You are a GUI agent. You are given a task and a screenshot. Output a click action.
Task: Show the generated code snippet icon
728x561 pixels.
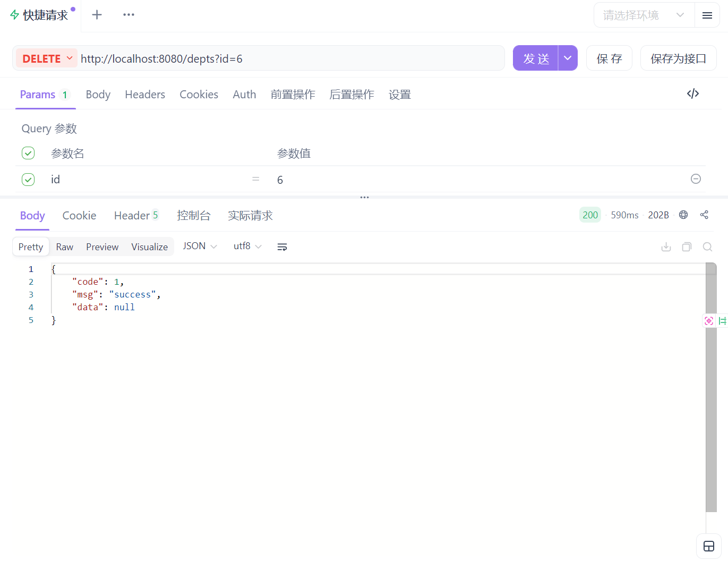[693, 93]
